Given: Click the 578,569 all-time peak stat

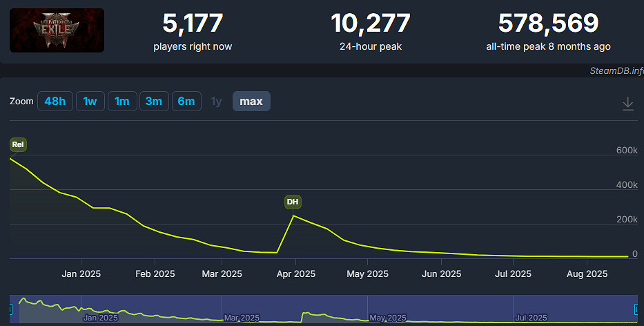Looking at the screenshot, I should (548, 23).
